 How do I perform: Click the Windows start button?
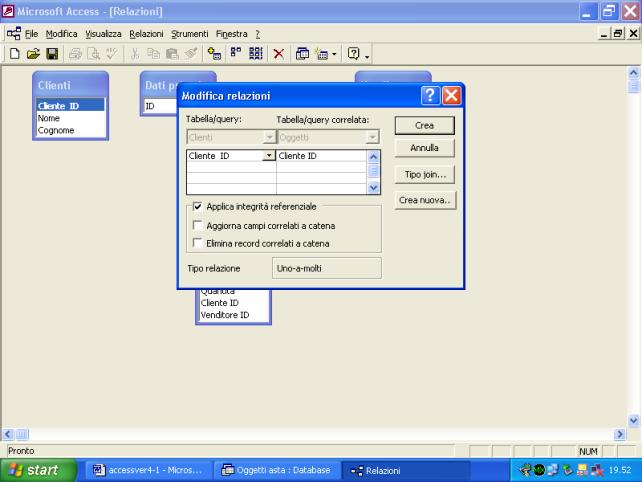click(38, 470)
